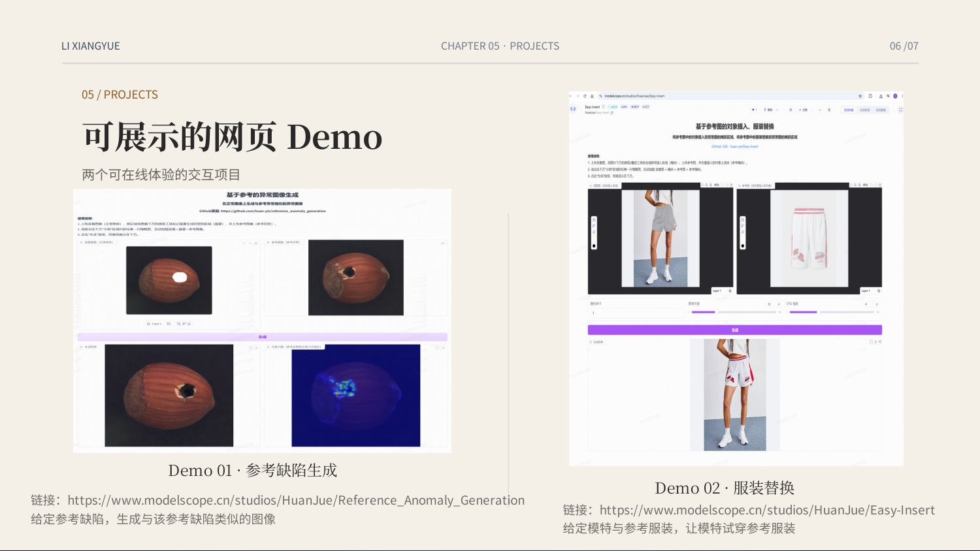Click the share icon in Easy-Insert header
The image size is (980, 551).
[x=829, y=110]
